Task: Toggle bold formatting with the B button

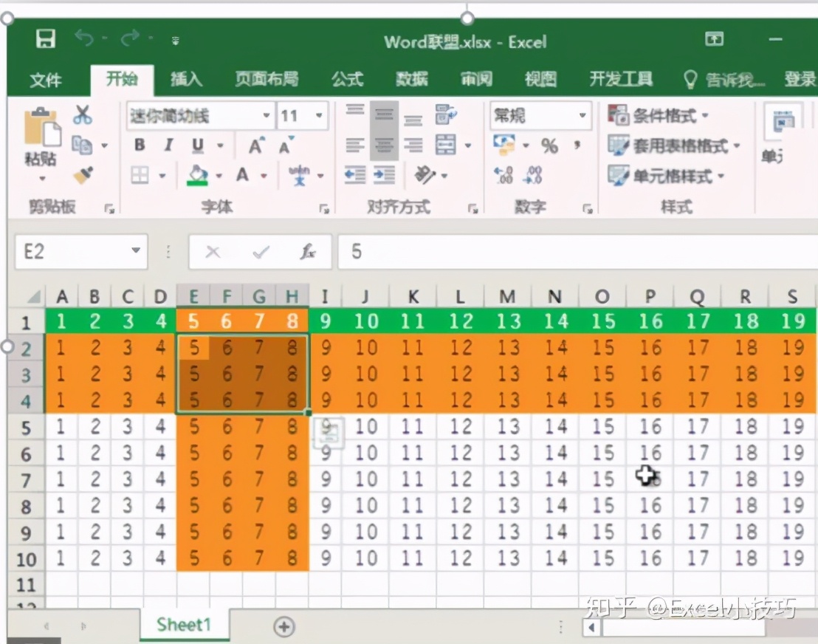Action: click(139, 145)
